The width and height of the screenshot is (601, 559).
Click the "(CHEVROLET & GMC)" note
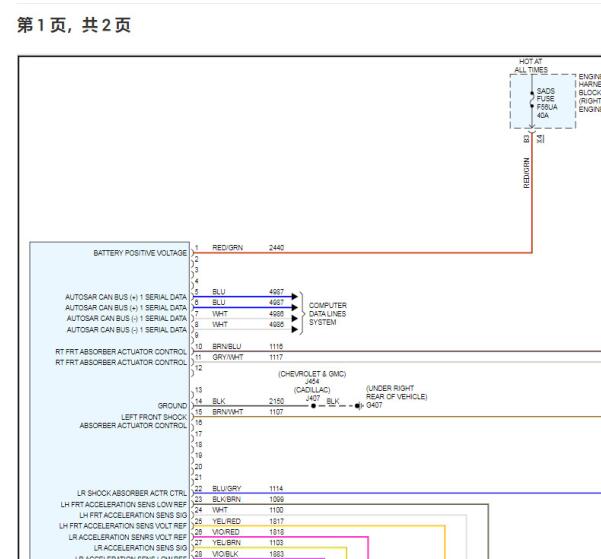(x=312, y=374)
